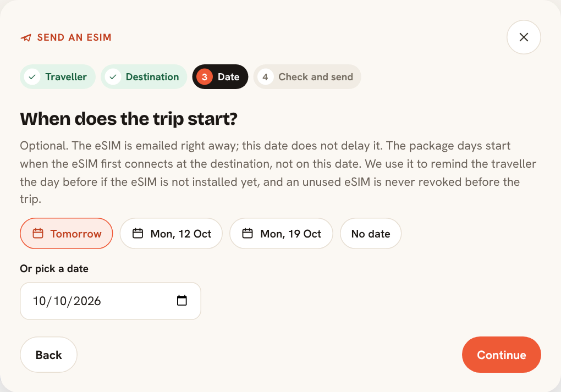This screenshot has height=392, width=561.
Task: Select the No date option
Action: [371, 234]
